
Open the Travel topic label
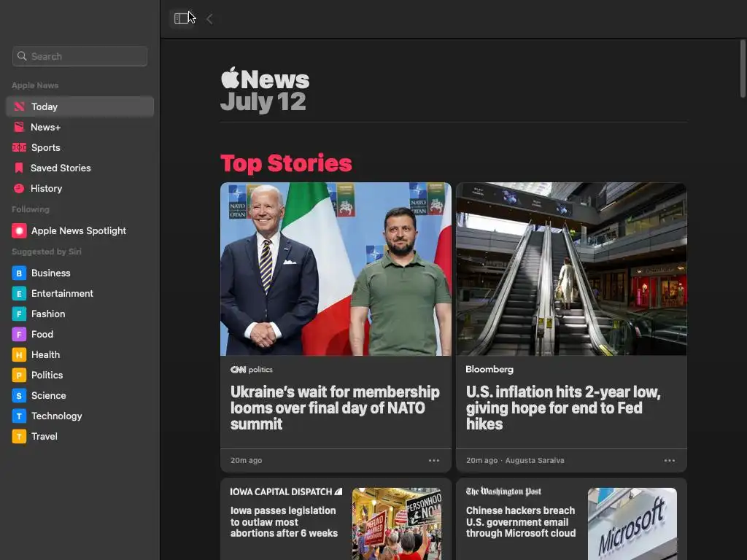pos(44,437)
